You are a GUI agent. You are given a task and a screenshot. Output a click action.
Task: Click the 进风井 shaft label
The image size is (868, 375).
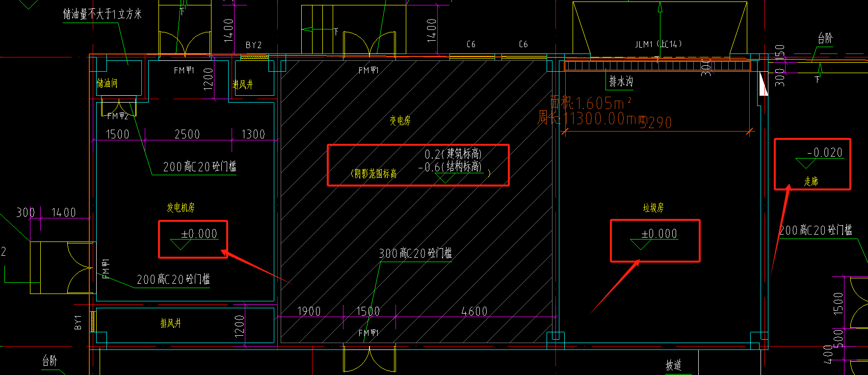pos(242,84)
